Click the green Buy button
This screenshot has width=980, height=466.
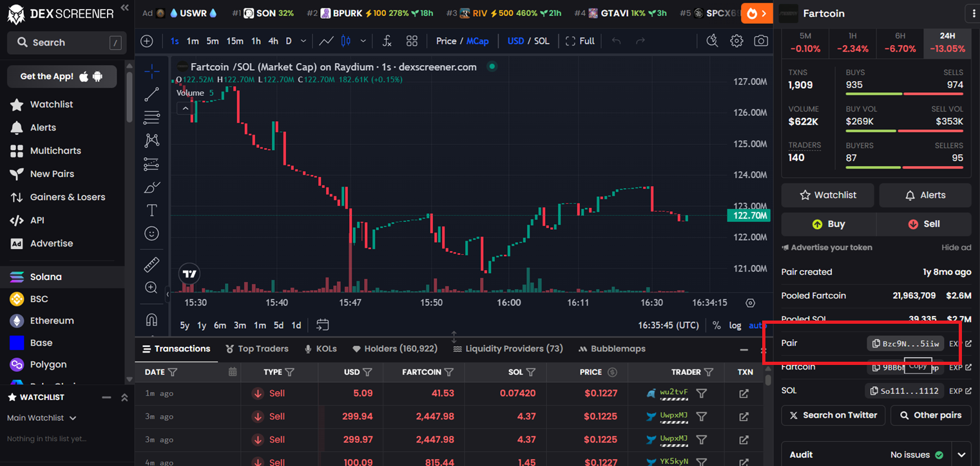tap(829, 224)
